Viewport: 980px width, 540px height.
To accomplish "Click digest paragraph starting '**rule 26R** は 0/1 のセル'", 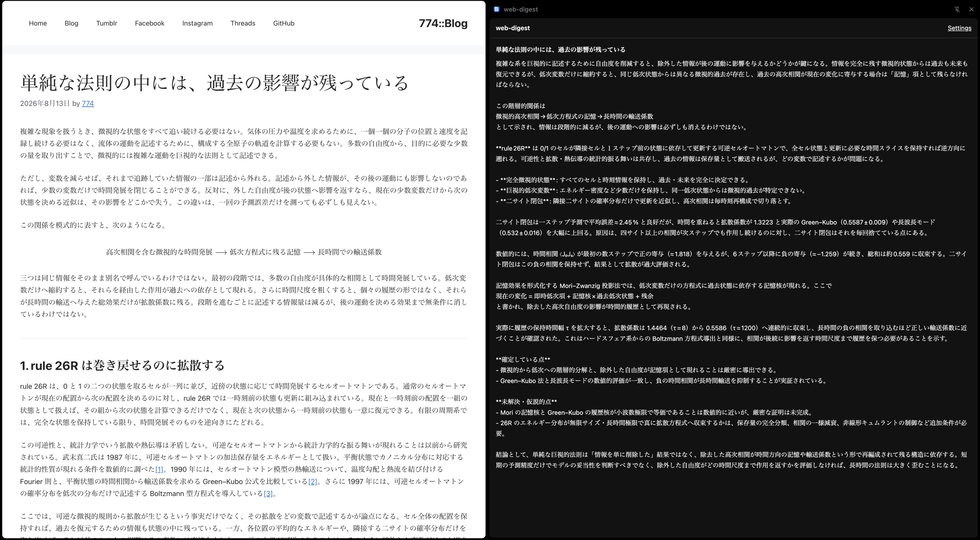I will coord(730,153).
